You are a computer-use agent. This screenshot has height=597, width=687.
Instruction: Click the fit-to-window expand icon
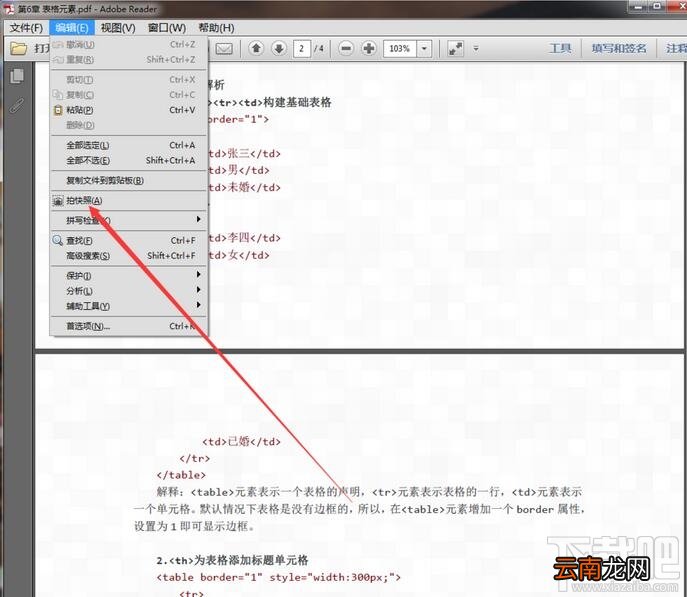[x=455, y=48]
